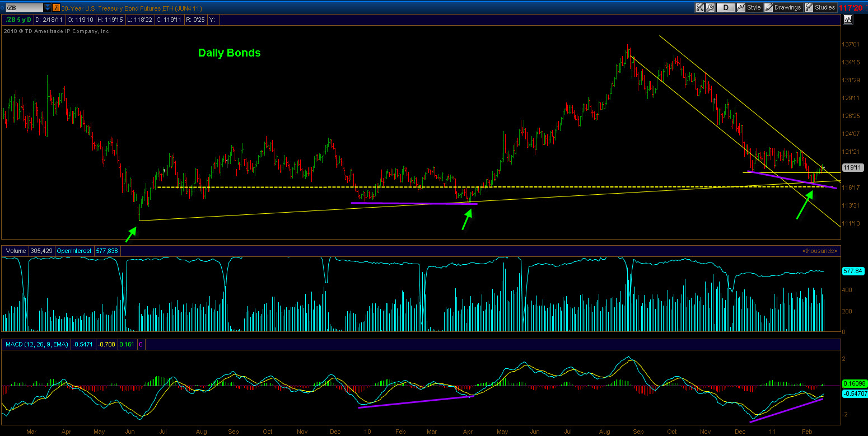The height and width of the screenshot is (436, 868).
Task: Open chart settings with the wrench icon
Action: (x=710, y=8)
